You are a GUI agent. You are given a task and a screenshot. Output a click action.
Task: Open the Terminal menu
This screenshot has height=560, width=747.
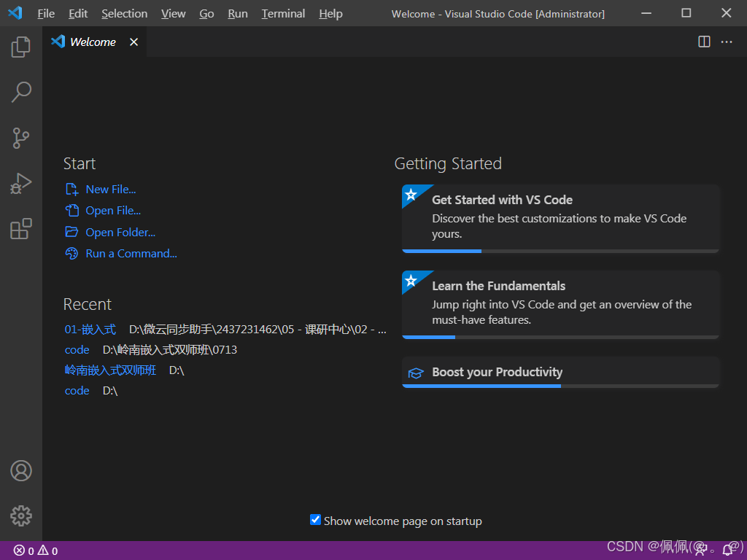(x=283, y=14)
